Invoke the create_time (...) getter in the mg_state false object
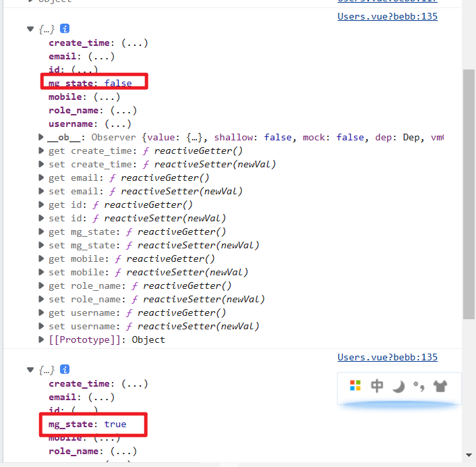Viewport: 476px width, 467px height. pos(134,43)
